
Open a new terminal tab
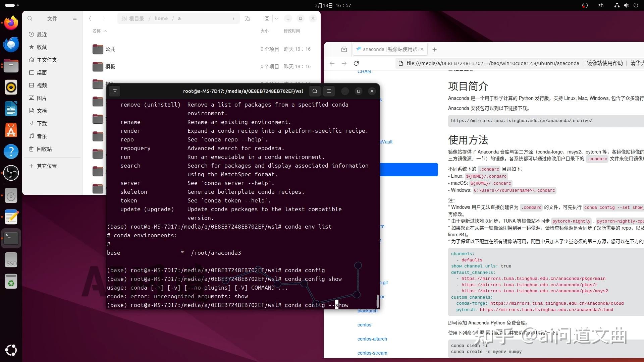pos(115,91)
